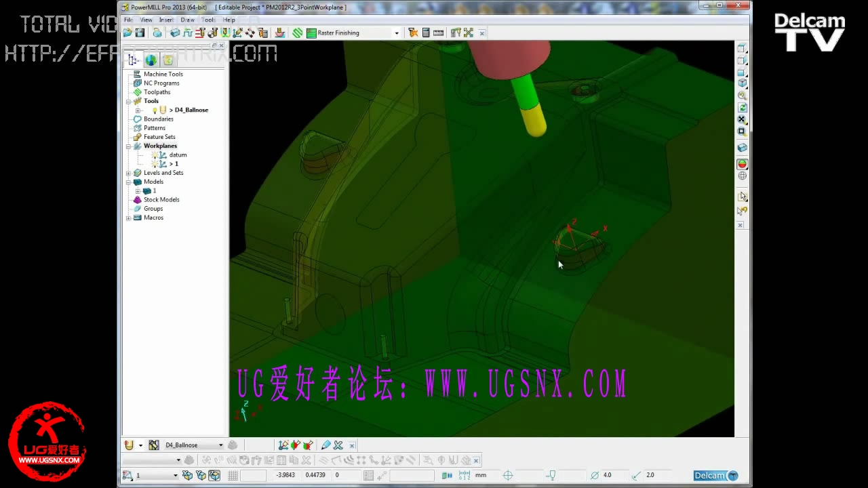The width and height of the screenshot is (868, 488).
Task: Switch to recycle bin tab
Action: coord(167,60)
